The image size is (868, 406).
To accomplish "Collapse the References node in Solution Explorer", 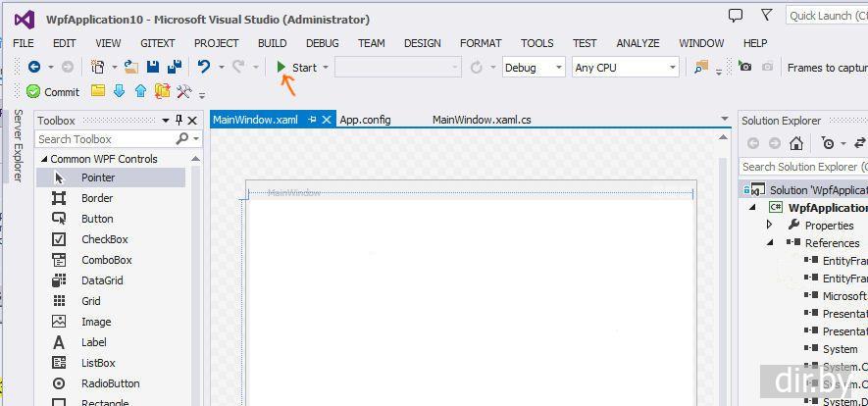I will (x=770, y=242).
